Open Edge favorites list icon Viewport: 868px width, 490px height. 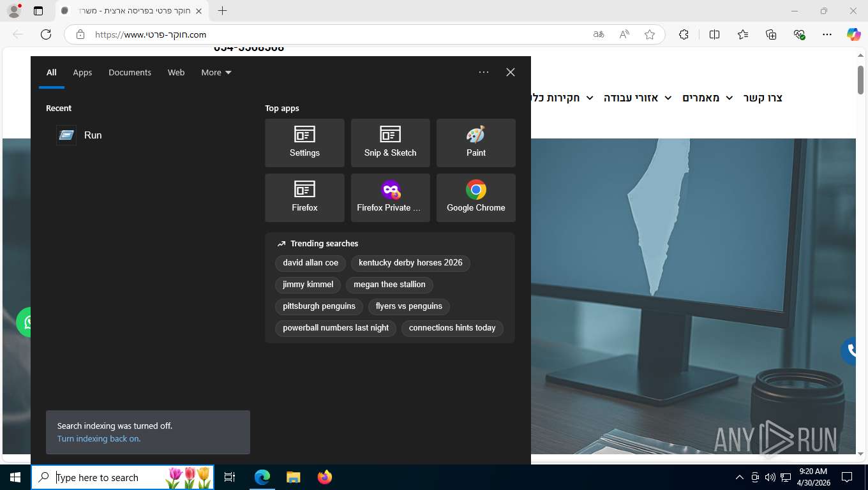pyautogui.click(x=743, y=34)
